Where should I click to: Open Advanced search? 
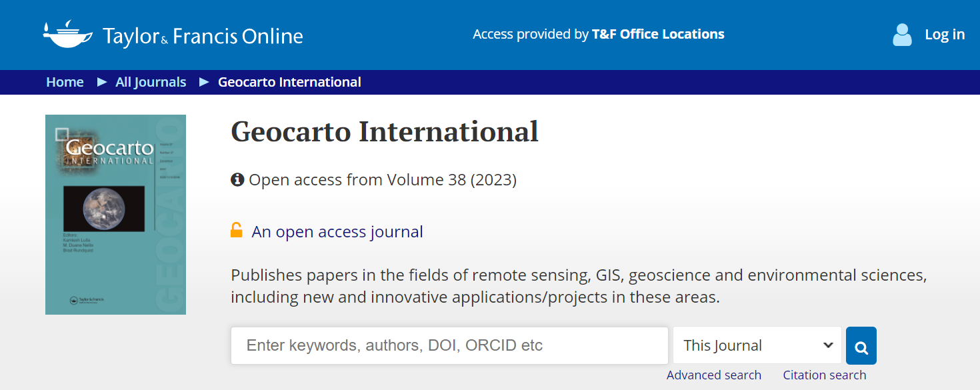714,375
